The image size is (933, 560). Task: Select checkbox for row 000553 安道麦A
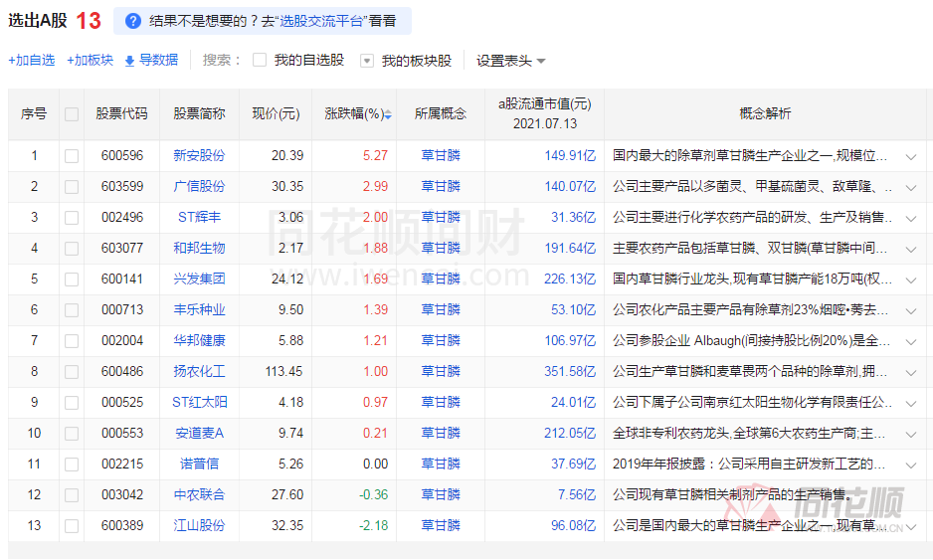click(72, 434)
